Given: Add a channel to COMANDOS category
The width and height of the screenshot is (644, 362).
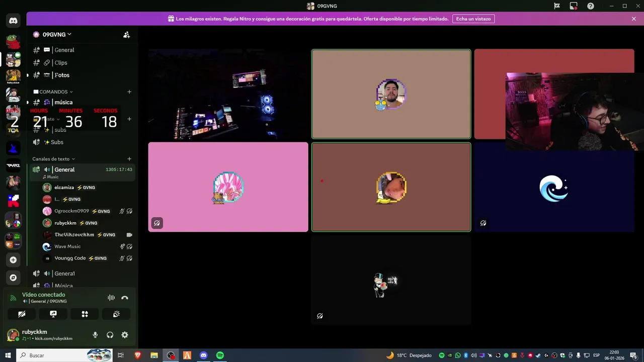Looking at the screenshot, I should coord(129,92).
